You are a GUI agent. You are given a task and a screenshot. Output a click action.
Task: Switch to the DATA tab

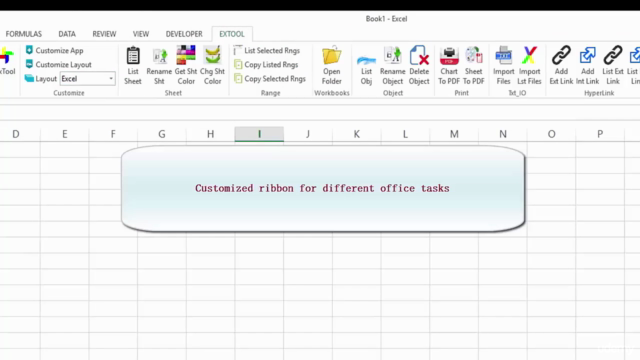[67, 34]
